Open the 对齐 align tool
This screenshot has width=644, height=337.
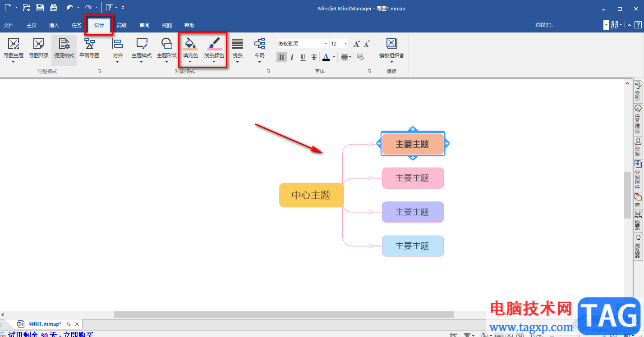(118, 50)
